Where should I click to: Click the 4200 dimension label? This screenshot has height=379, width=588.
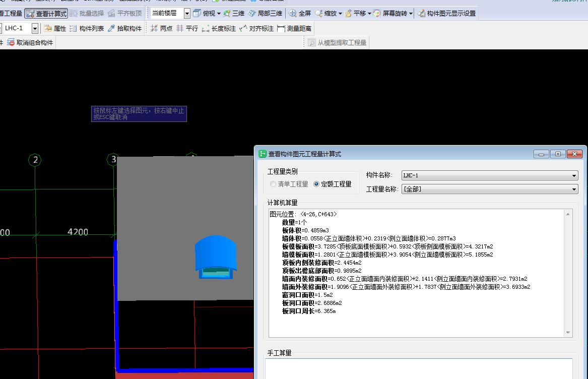click(78, 232)
